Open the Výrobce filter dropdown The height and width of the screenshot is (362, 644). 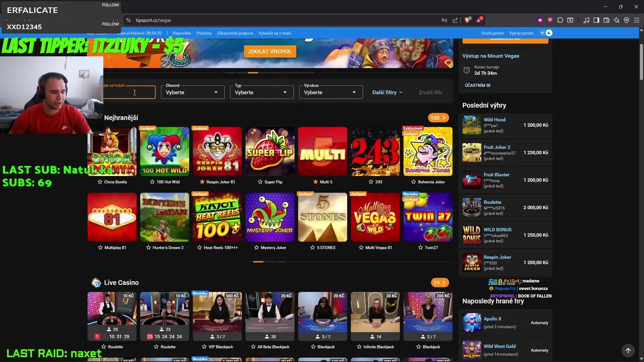(331, 93)
